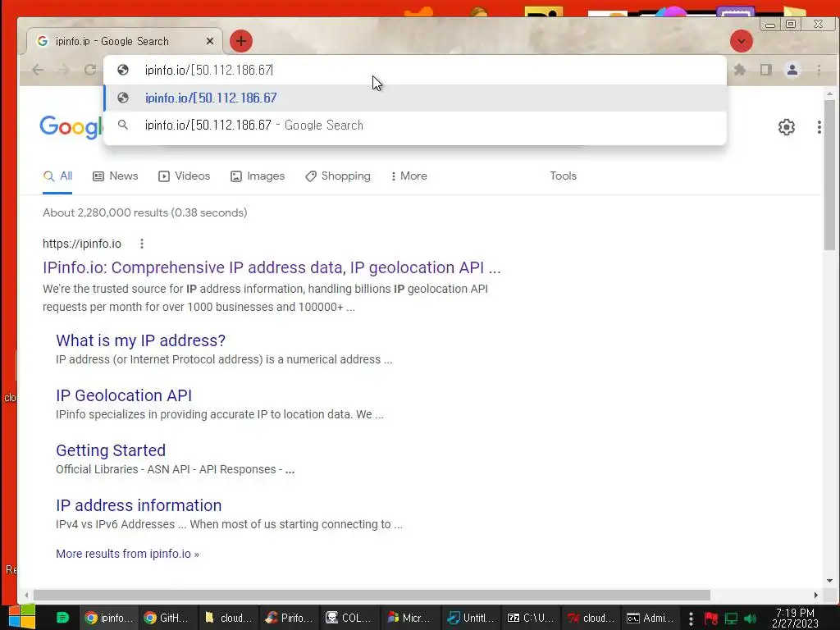This screenshot has height=630, width=840.
Task: Click the About 2,280,000 results text
Action: [x=144, y=212]
